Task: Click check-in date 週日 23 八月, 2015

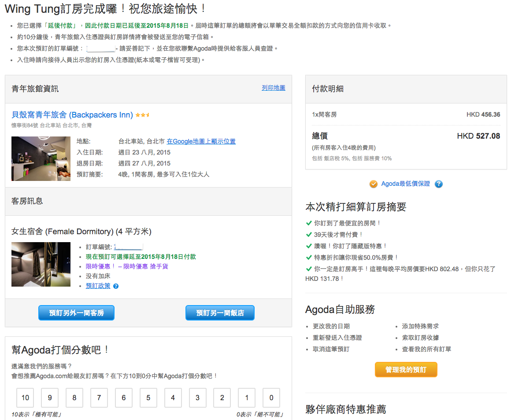Action: [x=144, y=152]
